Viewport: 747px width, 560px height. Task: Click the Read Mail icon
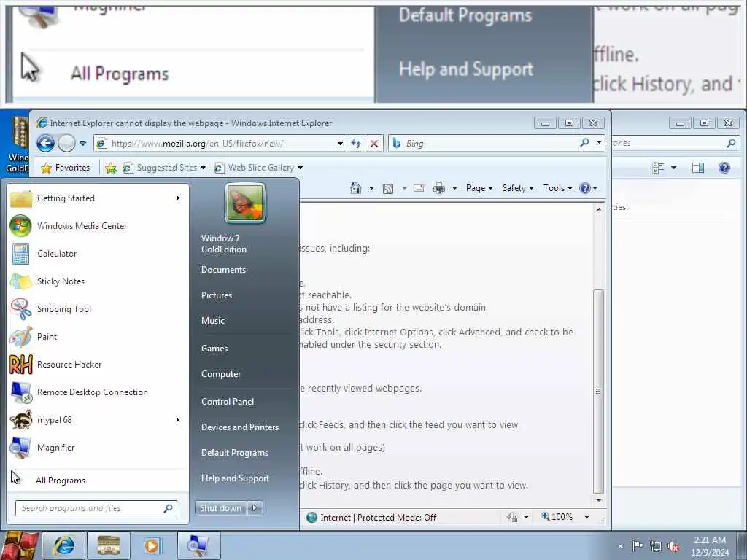point(419,188)
